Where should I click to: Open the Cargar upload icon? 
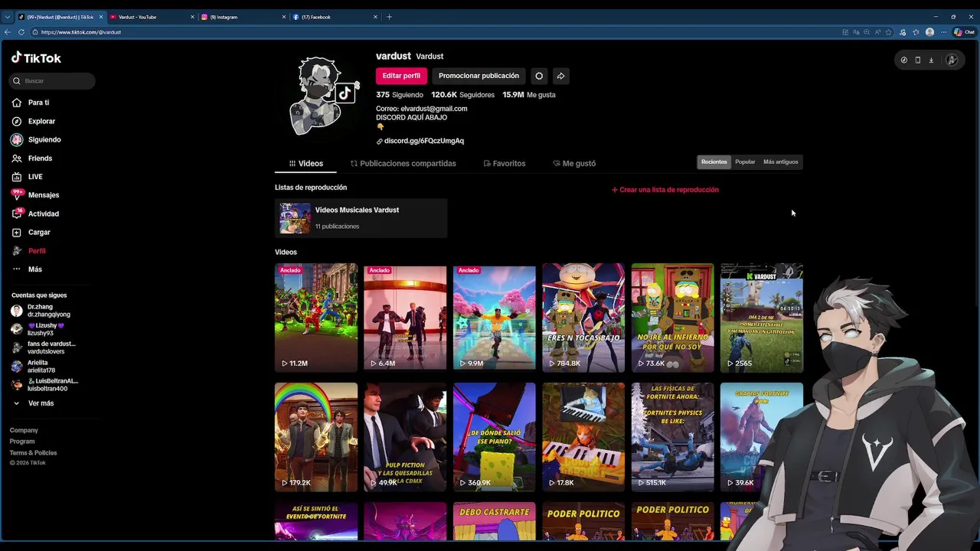tap(16, 232)
